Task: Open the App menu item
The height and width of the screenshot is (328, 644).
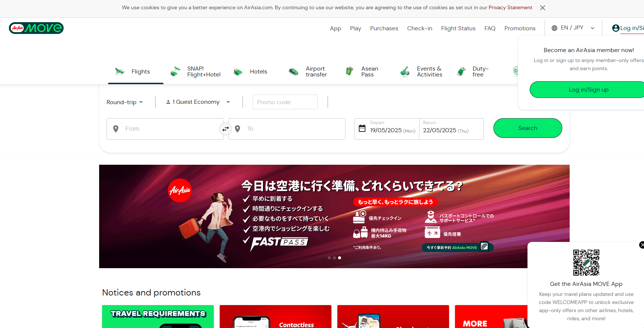Action: point(336,28)
